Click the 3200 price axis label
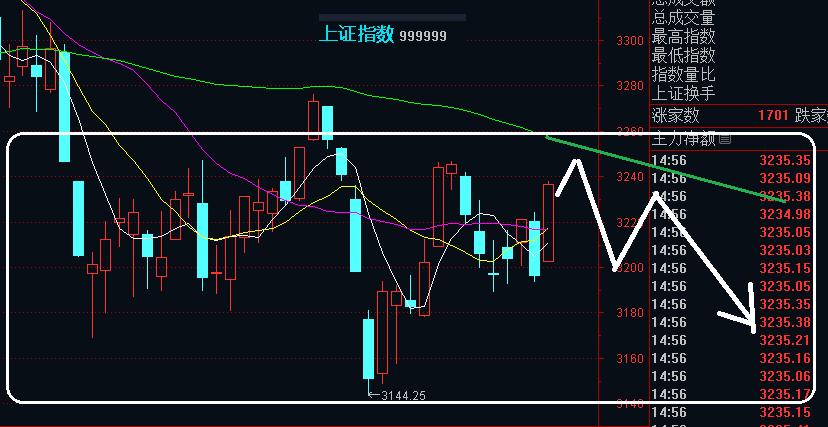This screenshot has width=828, height=427. (x=629, y=267)
